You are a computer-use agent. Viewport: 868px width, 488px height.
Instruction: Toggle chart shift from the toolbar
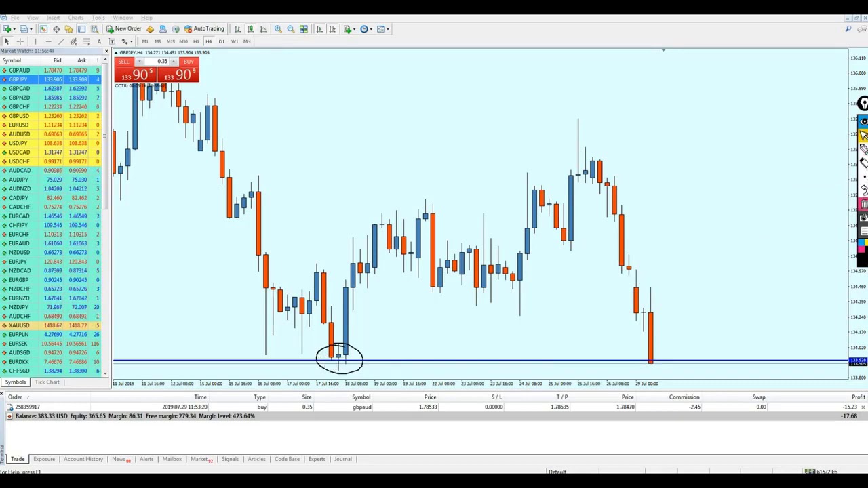click(x=332, y=29)
